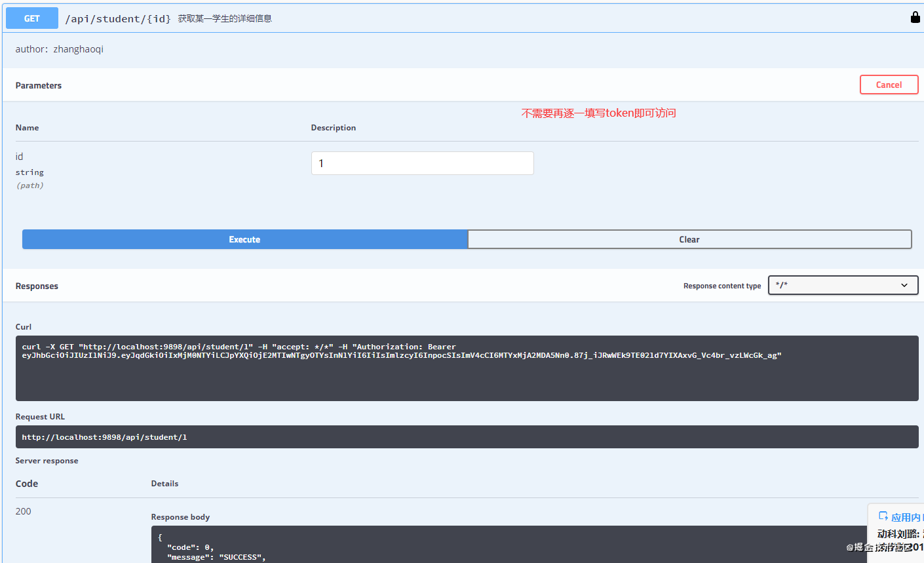This screenshot has height=563, width=924.
Task: Click the id path parameter input
Action: point(423,163)
